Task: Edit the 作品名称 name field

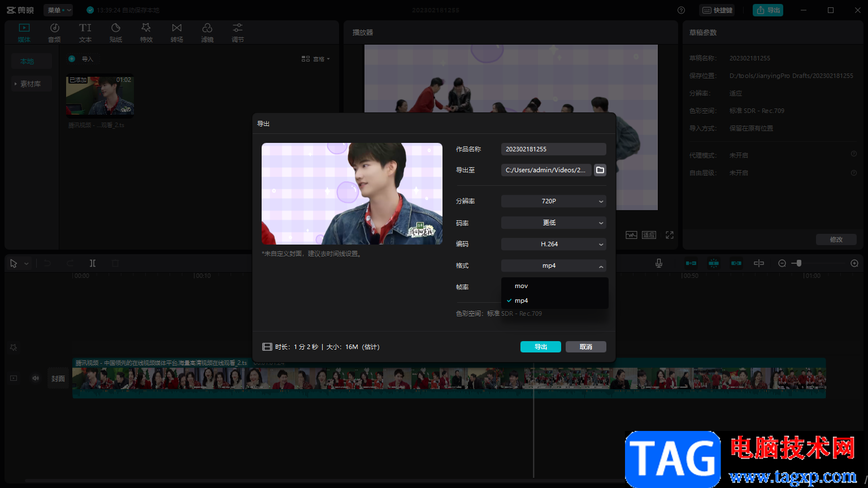Action: click(553, 149)
